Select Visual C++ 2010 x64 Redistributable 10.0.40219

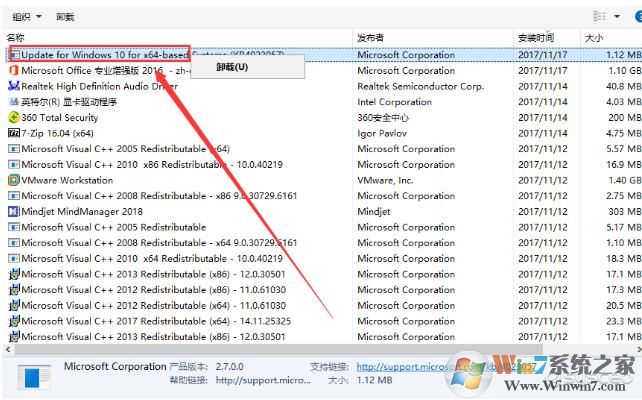(152, 259)
